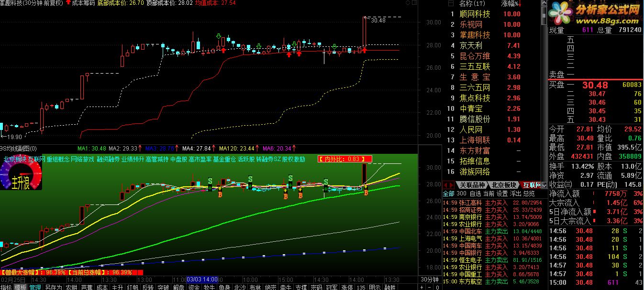Click the 网络游戏 concept label

82,159
